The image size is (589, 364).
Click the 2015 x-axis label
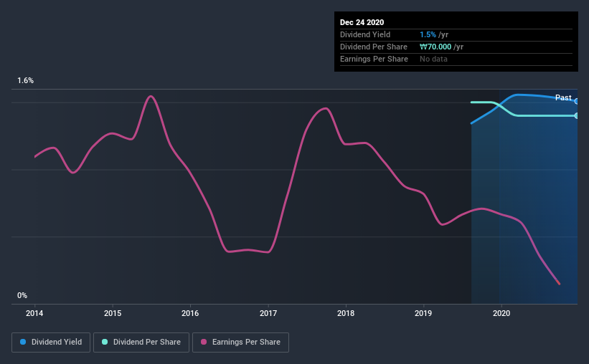pos(113,313)
